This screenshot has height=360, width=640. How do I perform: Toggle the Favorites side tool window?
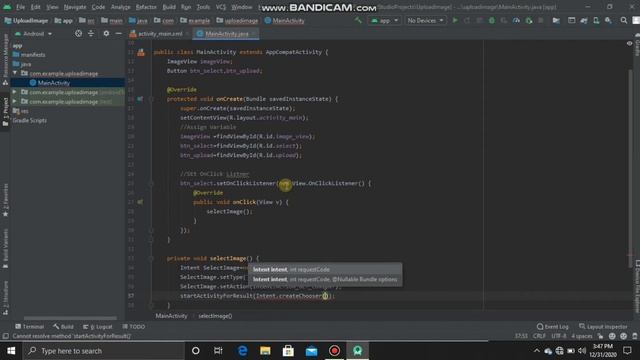point(5,200)
